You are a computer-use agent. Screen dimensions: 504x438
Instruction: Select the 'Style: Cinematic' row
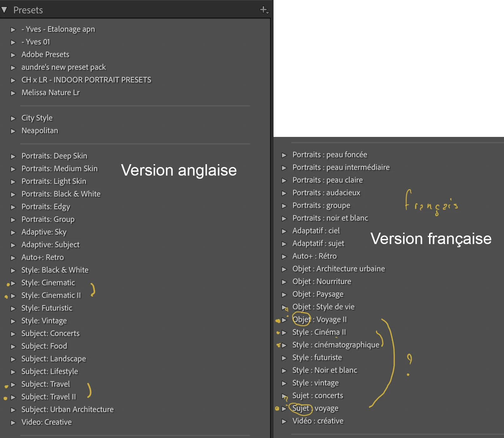[x=48, y=283]
